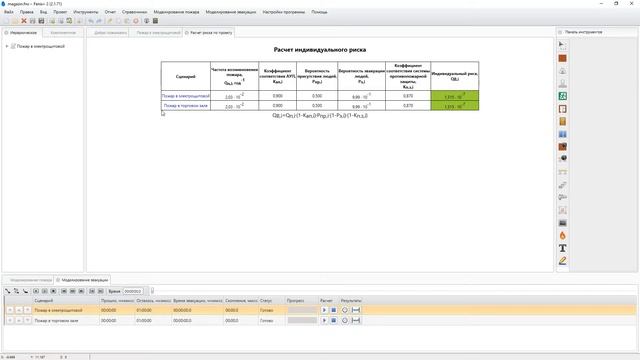Click the Время input field in the evacuation toolbar
This screenshot has width=640, height=360.
point(133,291)
